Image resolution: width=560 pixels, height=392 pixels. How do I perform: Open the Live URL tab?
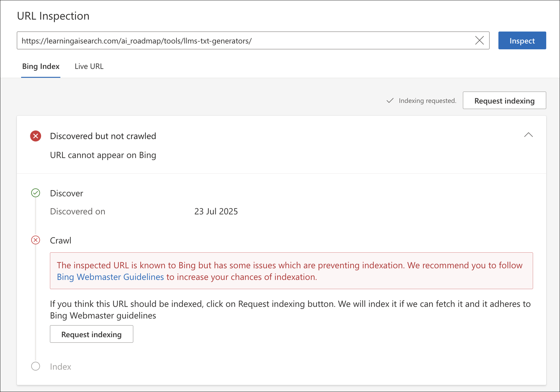pyautogui.click(x=89, y=66)
